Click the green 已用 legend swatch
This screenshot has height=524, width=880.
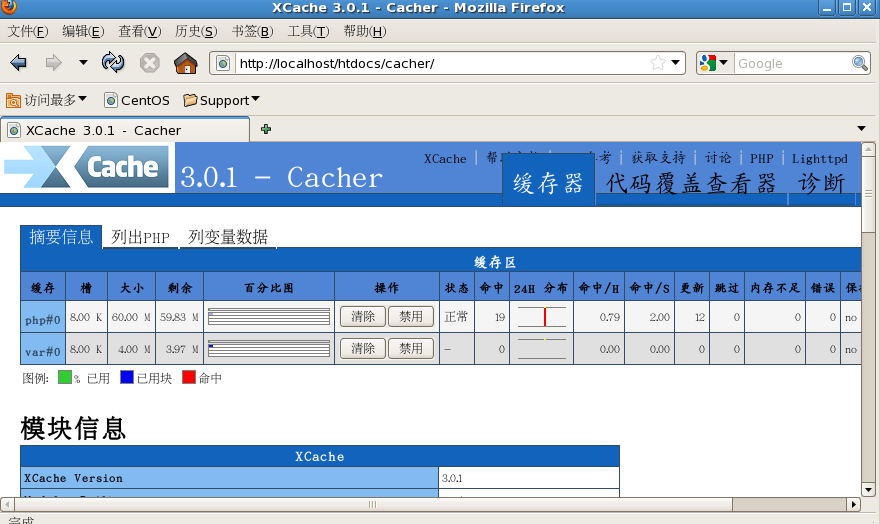pyautogui.click(x=65, y=378)
